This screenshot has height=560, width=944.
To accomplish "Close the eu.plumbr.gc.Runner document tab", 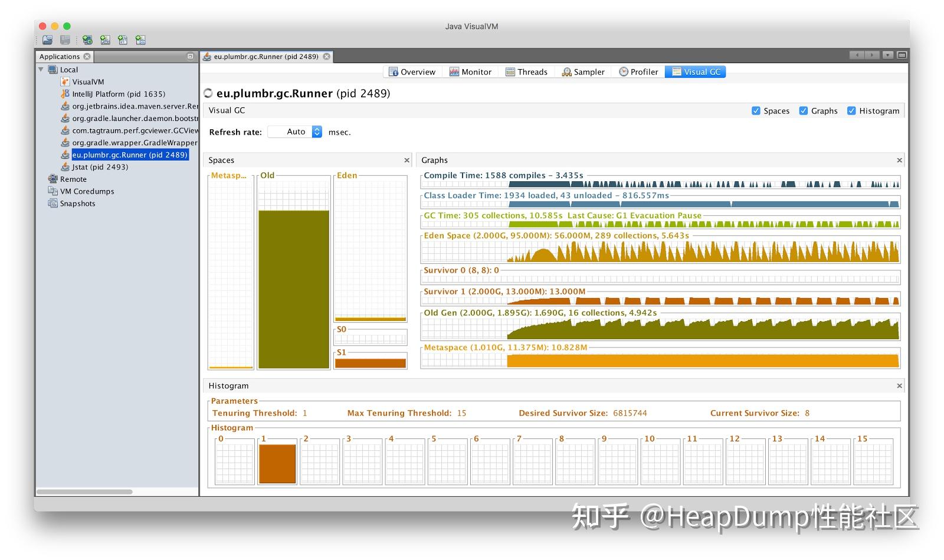I will [326, 57].
